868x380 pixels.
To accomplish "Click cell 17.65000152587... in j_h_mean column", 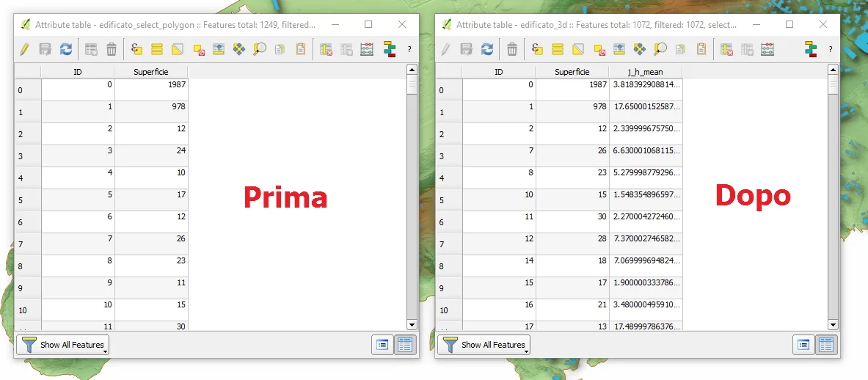I will [646, 112].
